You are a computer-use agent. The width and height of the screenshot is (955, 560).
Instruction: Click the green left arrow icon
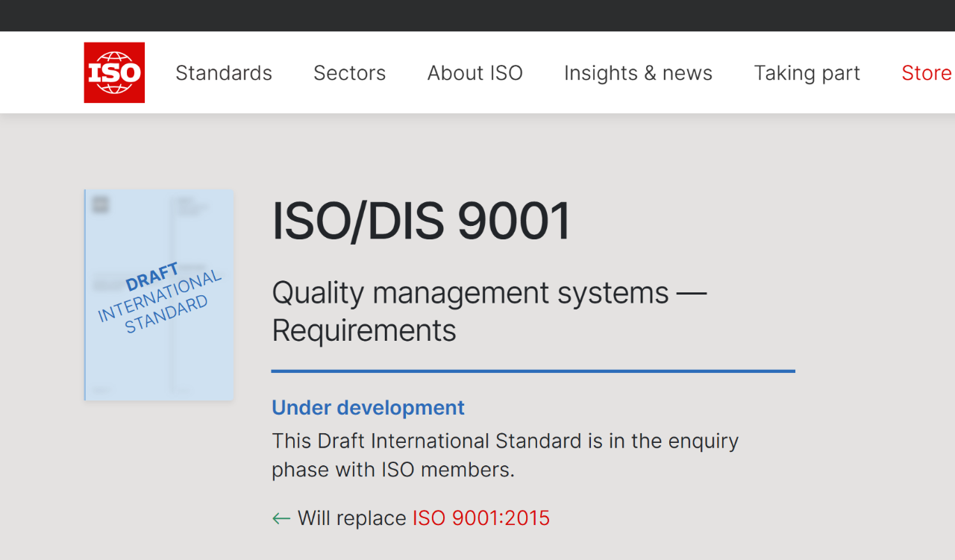point(281,518)
